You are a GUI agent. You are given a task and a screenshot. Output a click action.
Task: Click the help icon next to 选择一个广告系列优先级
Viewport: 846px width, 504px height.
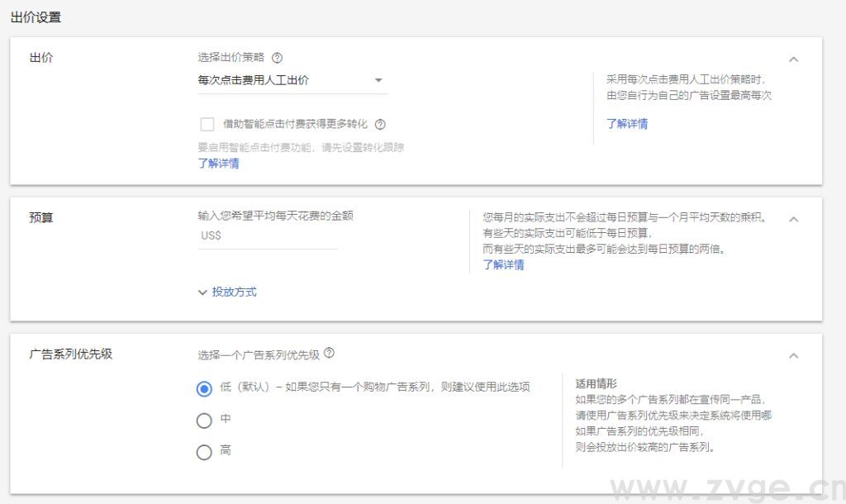pos(328,352)
